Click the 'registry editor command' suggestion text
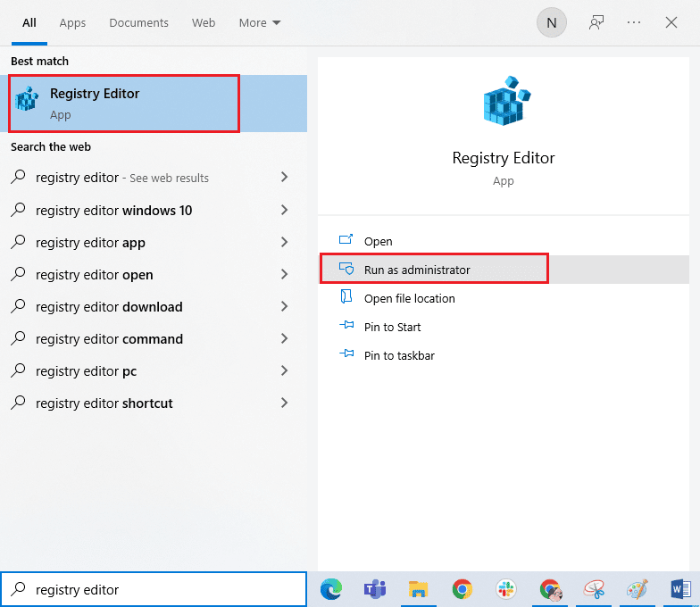 pos(109,339)
